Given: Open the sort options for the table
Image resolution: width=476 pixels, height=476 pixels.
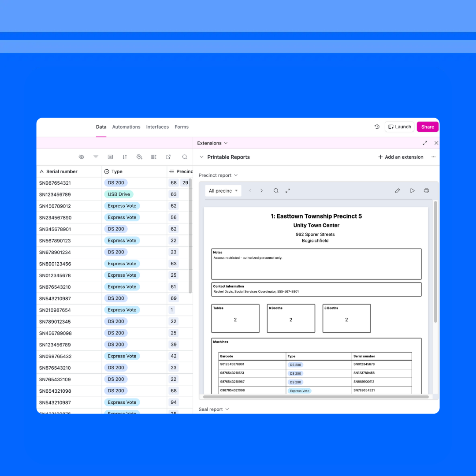Looking at the screenshot, I should click(124, 156).
